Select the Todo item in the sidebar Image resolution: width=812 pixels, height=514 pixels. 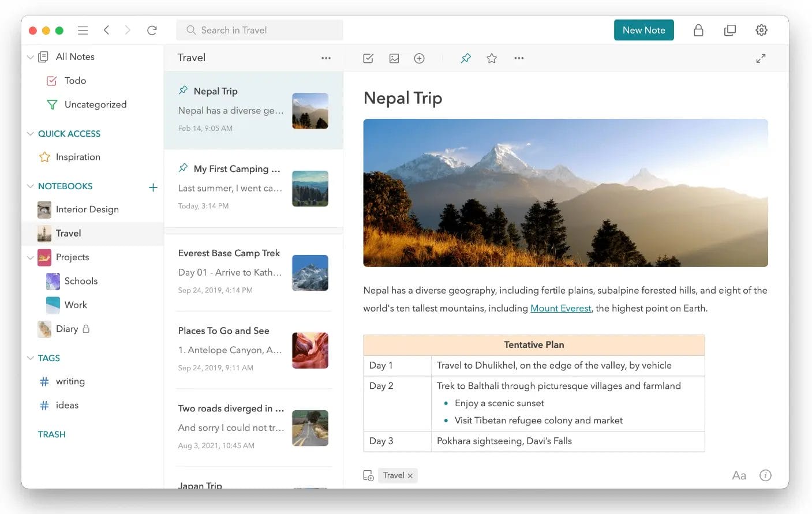(x=75, y=80)
